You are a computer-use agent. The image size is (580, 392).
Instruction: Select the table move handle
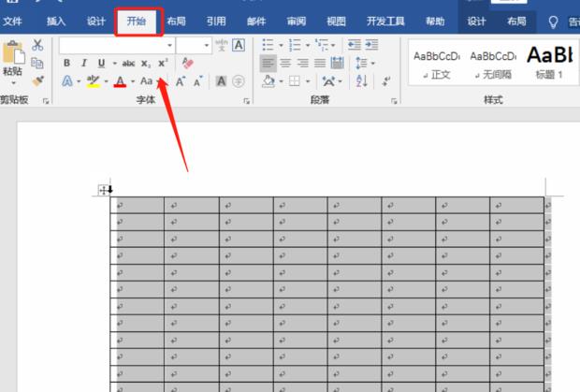(x=104, y=190)
